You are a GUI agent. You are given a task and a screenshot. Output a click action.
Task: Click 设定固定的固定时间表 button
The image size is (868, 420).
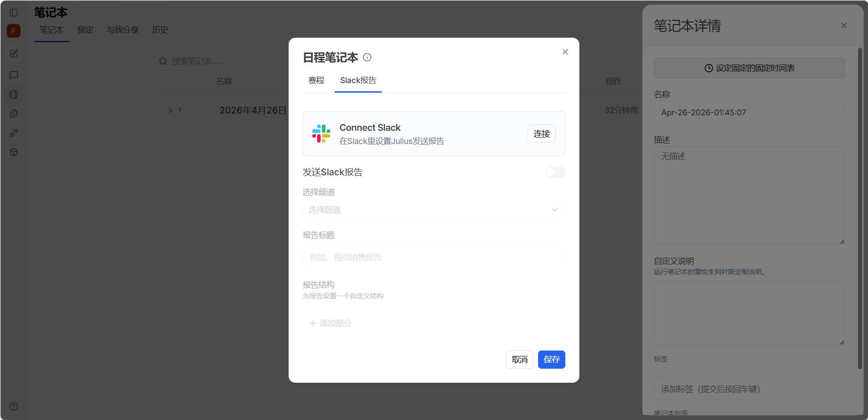[749, 68]
